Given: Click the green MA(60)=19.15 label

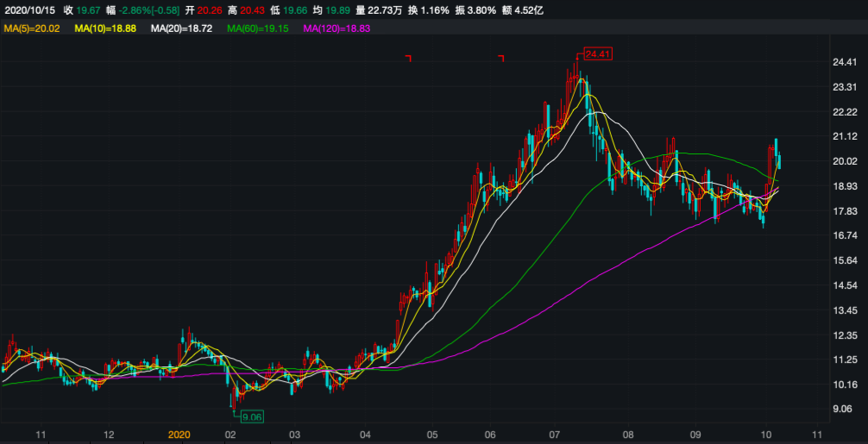Looking at the screenshot, I should point(257,28).
